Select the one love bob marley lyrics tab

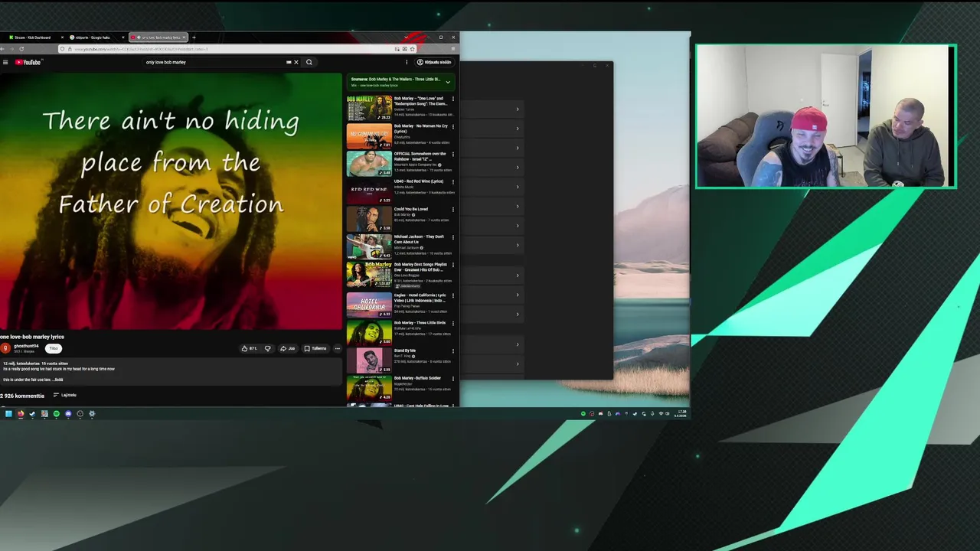[157, 37]
